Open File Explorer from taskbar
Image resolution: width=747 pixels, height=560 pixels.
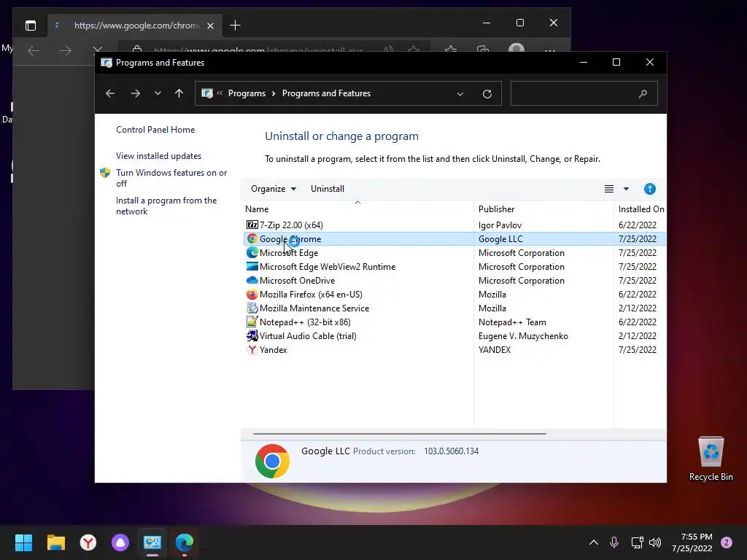click(x=55, y=542)
